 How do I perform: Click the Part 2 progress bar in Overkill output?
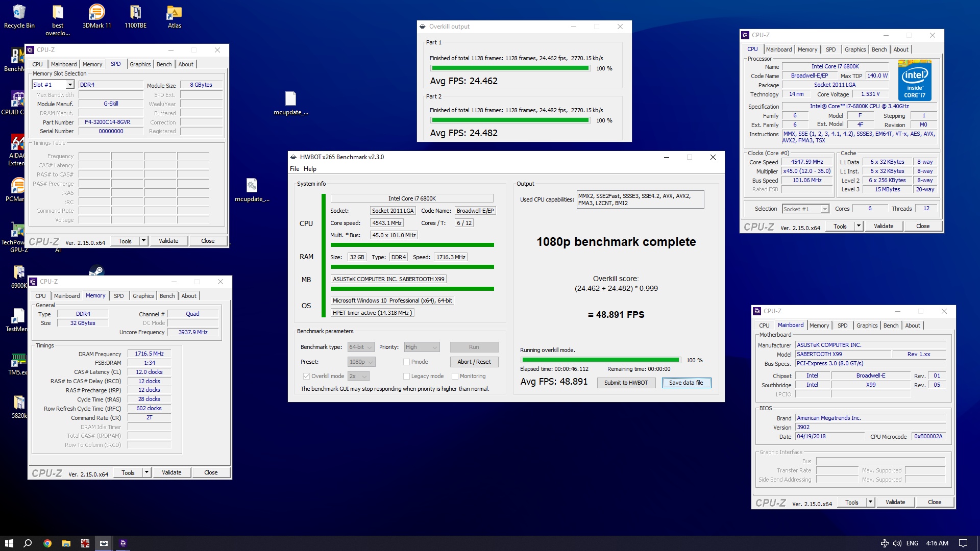pos(510,120)
